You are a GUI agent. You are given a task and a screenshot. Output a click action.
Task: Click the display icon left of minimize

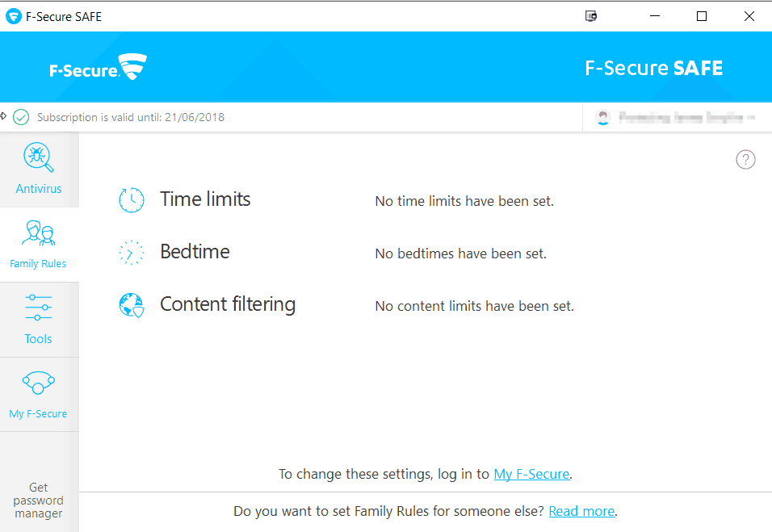click(591, 16)
